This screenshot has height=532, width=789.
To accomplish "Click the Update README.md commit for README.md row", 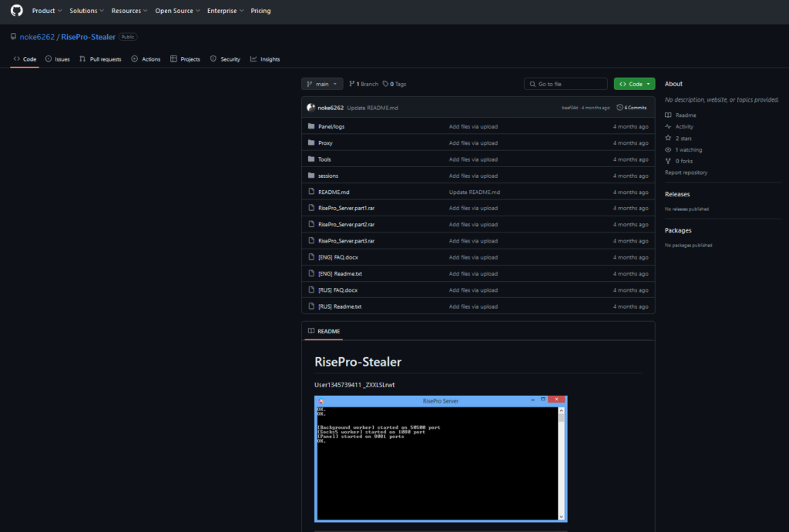I will (x=474, y=192).
